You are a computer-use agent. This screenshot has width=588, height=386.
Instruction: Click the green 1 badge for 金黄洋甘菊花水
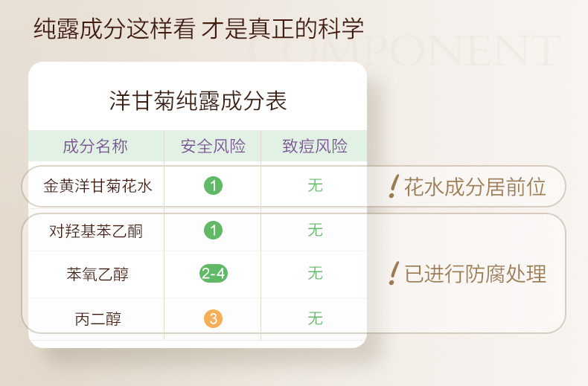coord(213,186)
